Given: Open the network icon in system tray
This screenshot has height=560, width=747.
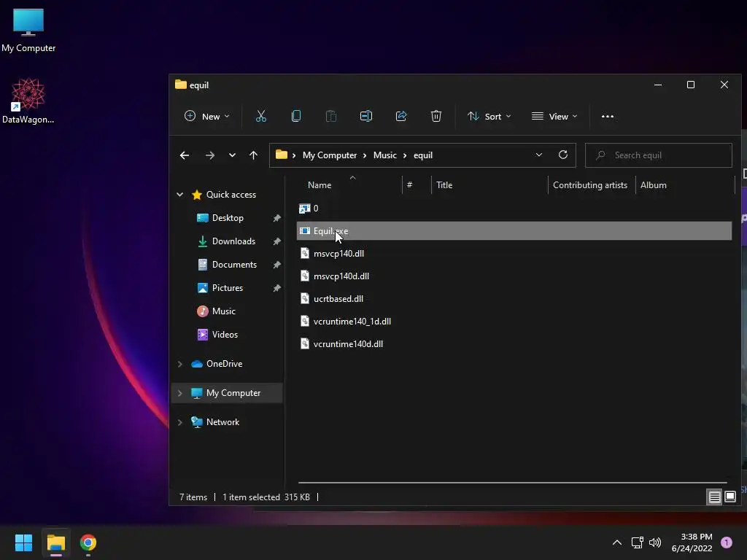Looking at the screenshot, I should tap(637, 542).
